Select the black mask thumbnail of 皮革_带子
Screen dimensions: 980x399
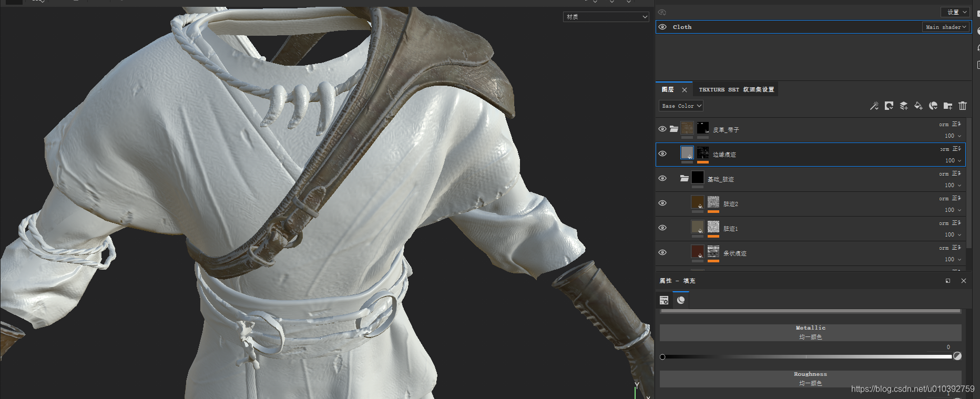coord(702,128)
